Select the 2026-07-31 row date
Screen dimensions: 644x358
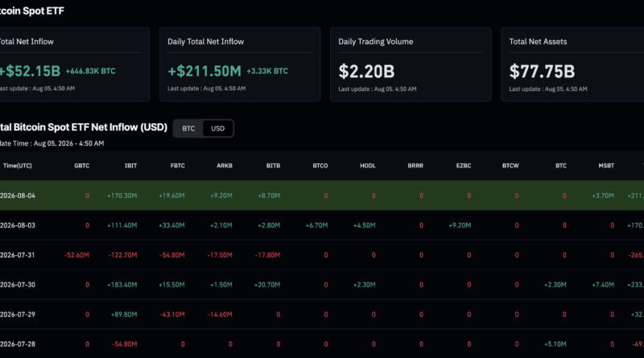pyautogui.click(x=18, y=255)
